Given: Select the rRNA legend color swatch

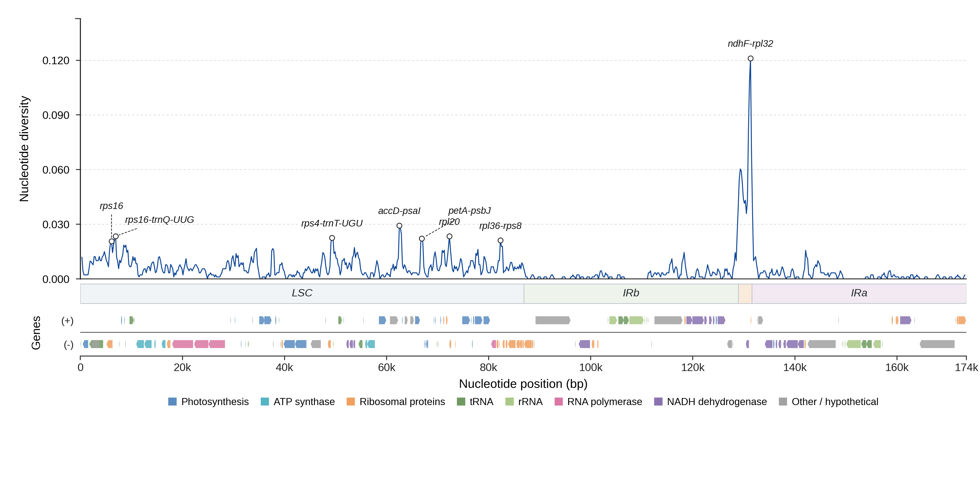Looking at the screenshot, I should click(510, 402).
